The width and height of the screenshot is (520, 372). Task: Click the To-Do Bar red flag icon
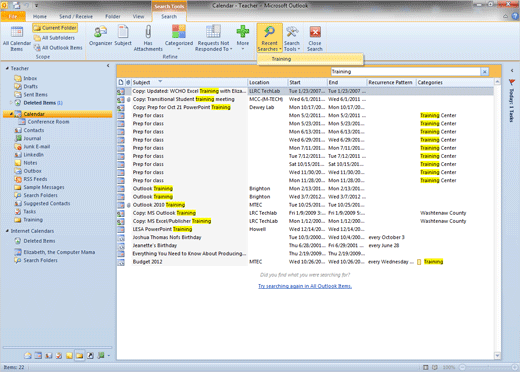tap(512, 82)
